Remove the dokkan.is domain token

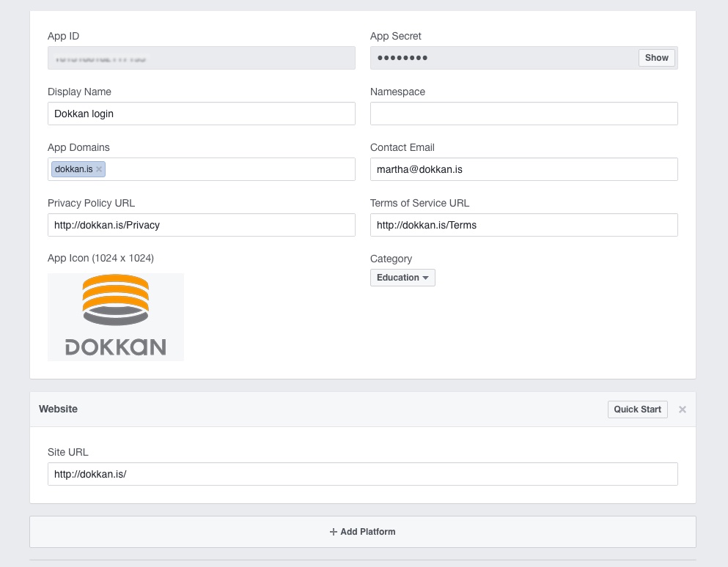click(x=99, y=169)
